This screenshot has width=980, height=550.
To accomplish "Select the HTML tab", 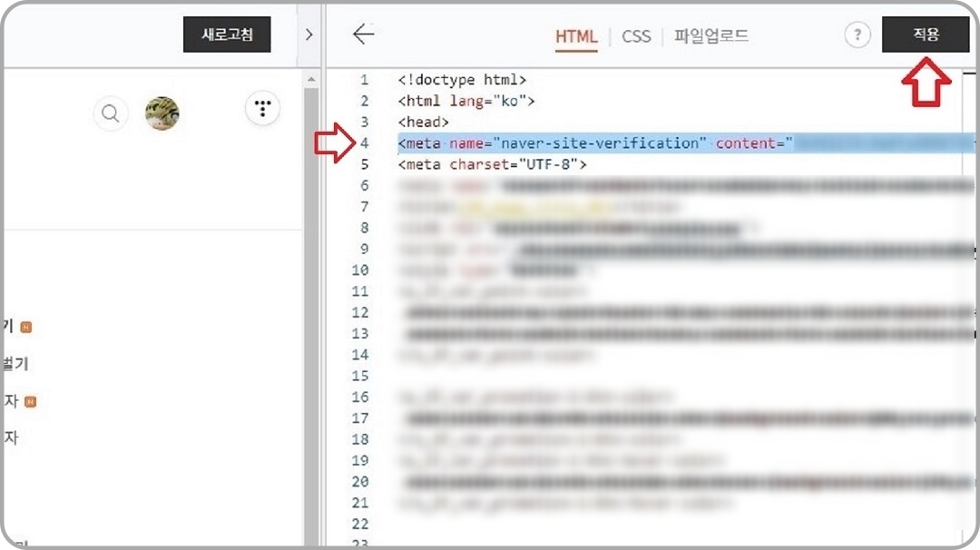I will click(x=576, y=37).
